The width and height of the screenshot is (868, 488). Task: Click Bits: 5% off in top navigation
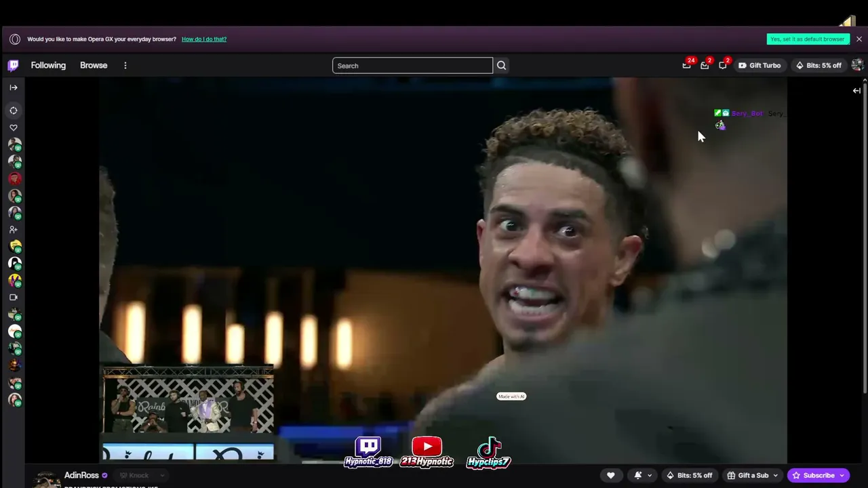click(x=818, y=66)
